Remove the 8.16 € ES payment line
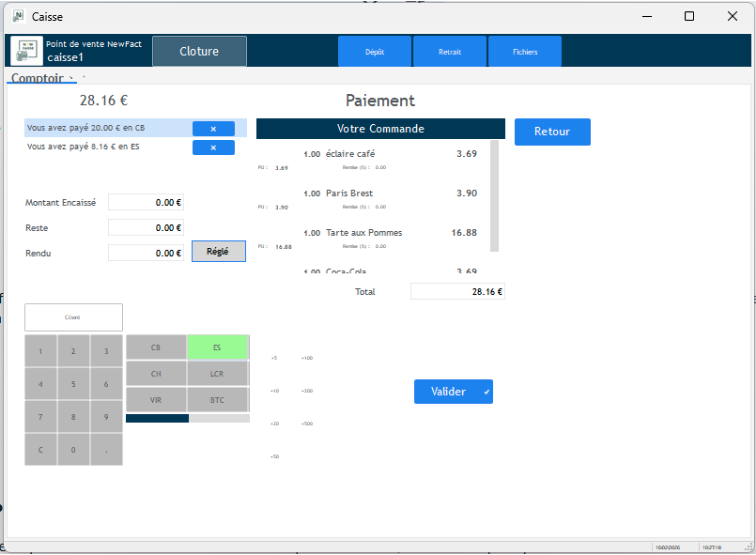 214,148
